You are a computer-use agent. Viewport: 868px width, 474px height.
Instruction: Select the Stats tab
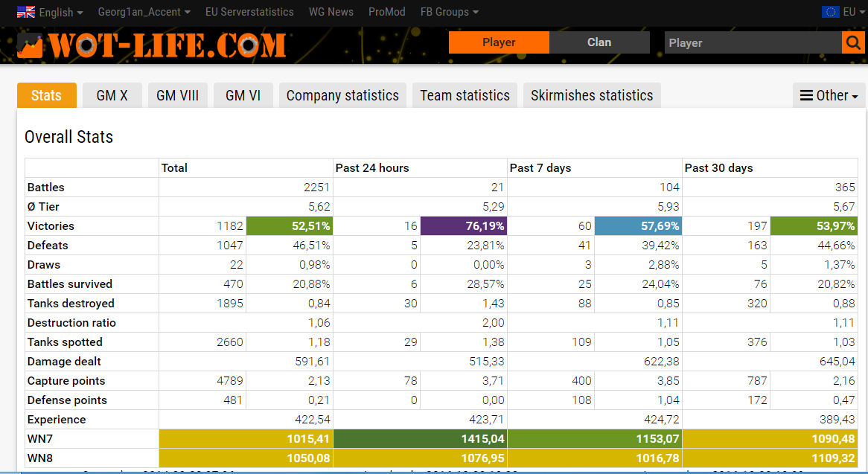click(46, 95)
